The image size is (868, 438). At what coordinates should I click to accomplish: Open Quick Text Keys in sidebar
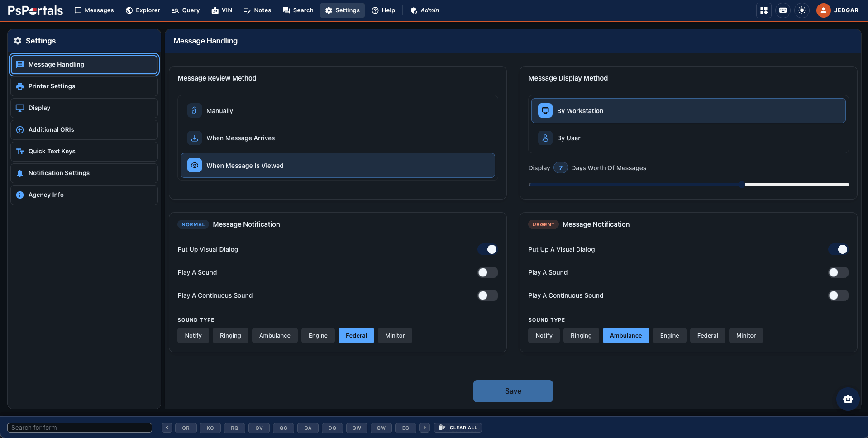(84, 151)
